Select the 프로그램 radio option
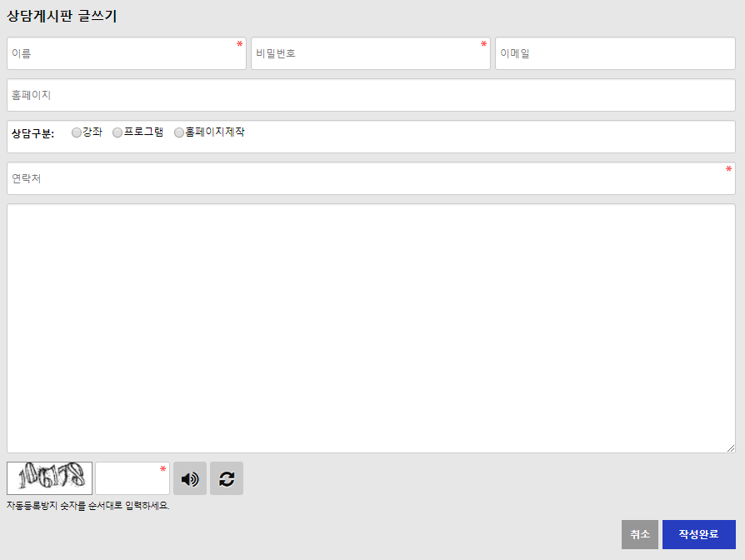The image size is (745, 560). click(117, 132)
